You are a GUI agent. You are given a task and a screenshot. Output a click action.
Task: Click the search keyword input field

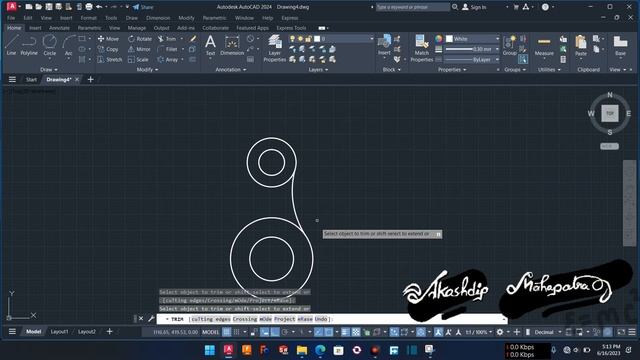tap(413, 7)
